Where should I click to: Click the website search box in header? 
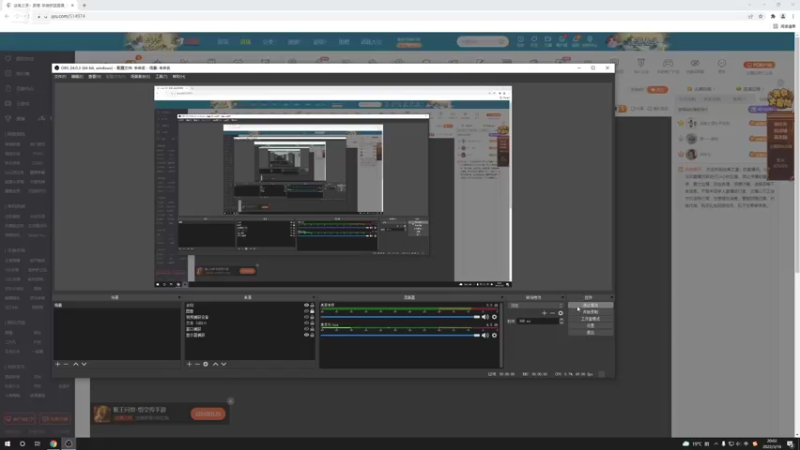click(482, 41)
